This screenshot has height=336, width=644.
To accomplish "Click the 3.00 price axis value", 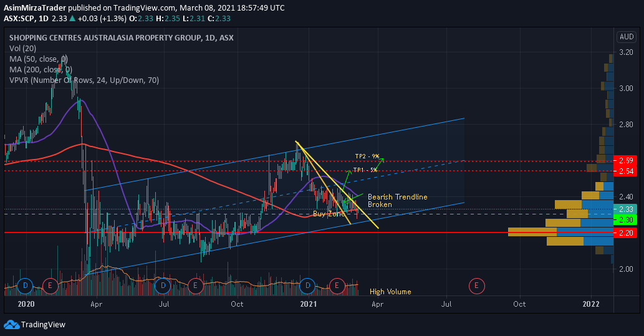I will pyautogui.click(x=626, y=89).
